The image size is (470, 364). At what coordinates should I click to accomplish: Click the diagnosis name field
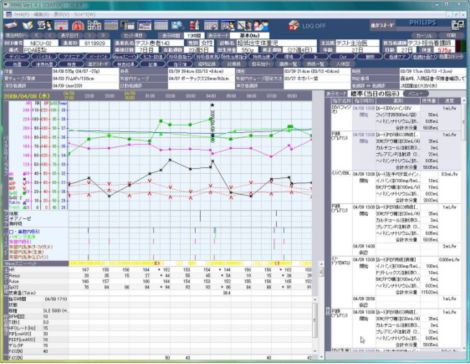(x=276, y=43)
